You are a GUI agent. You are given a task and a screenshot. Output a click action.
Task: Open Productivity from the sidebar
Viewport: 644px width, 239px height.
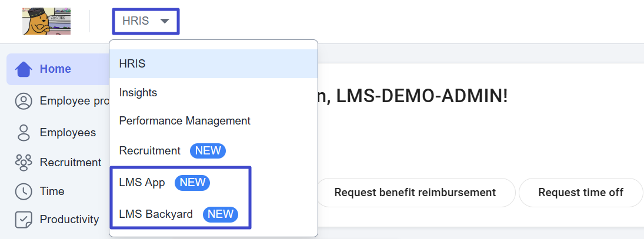tap(69, 220)
